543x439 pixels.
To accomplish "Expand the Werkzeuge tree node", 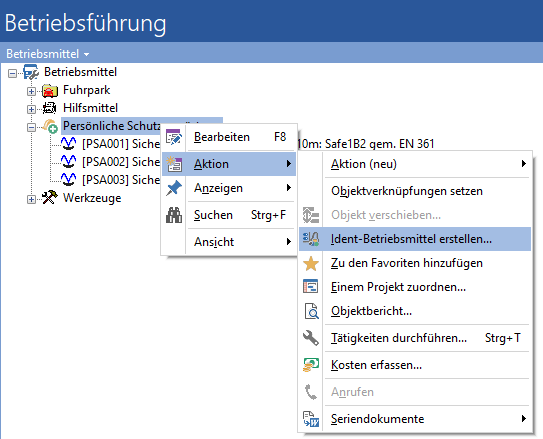I will [x=31, y=199].
